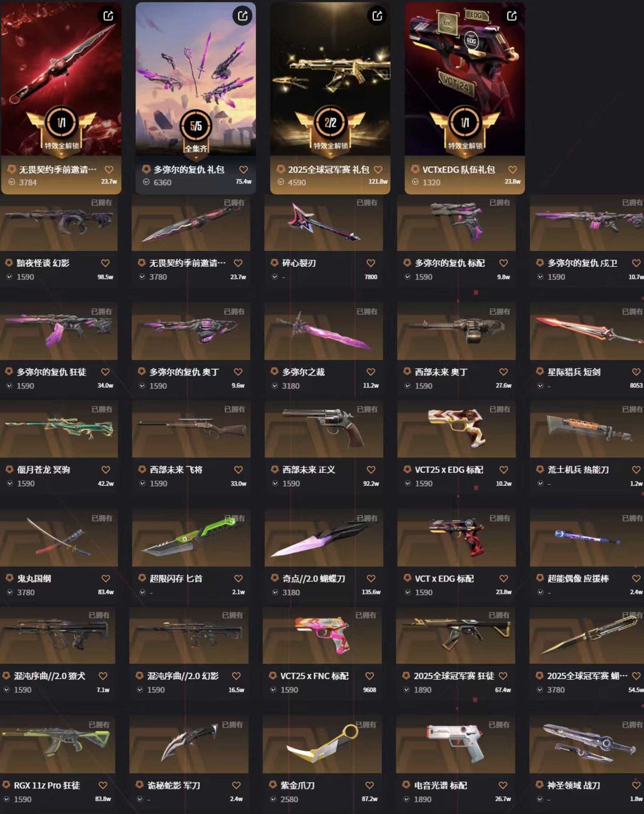Click the 星际猎兵 短剑 sword icon

click(587, 331)
